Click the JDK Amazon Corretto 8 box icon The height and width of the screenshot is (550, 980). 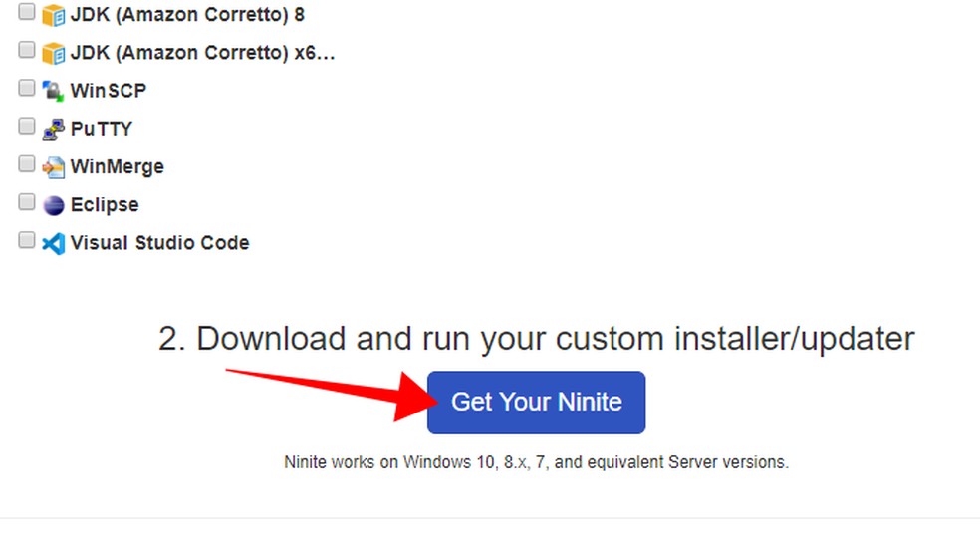(53, 15)
